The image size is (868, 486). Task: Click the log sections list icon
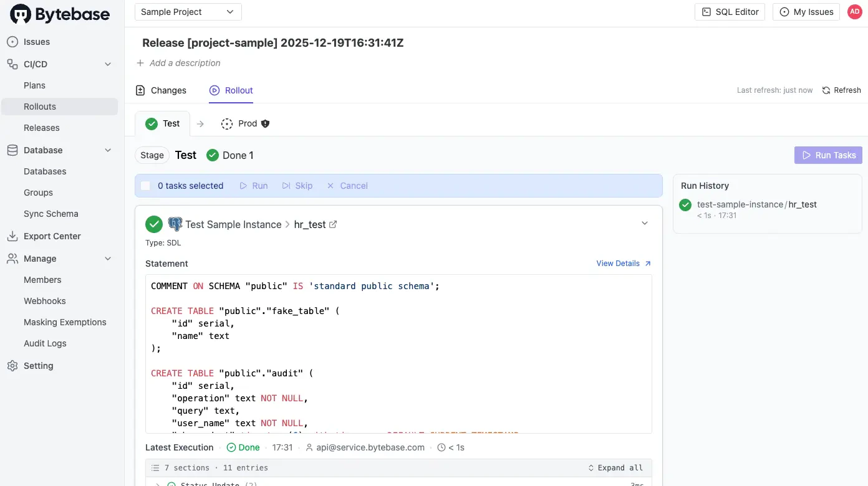point(155,468)
